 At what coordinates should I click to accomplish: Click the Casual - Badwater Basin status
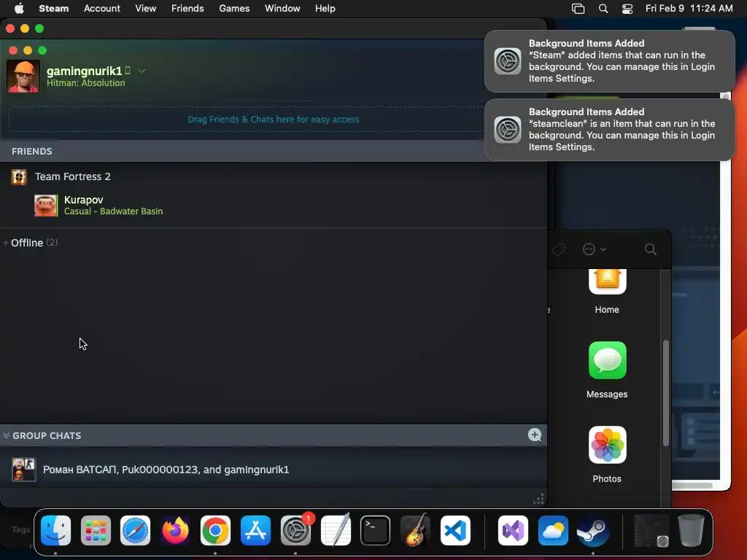113,211
